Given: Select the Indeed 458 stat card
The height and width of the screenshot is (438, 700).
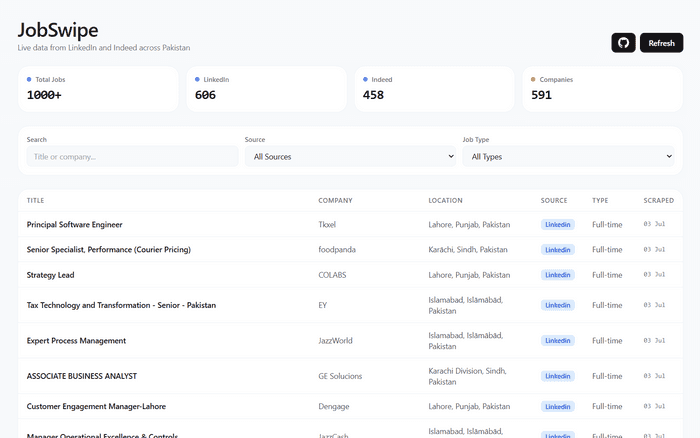Looking at the screenshot, I should [x=434, y=89].
